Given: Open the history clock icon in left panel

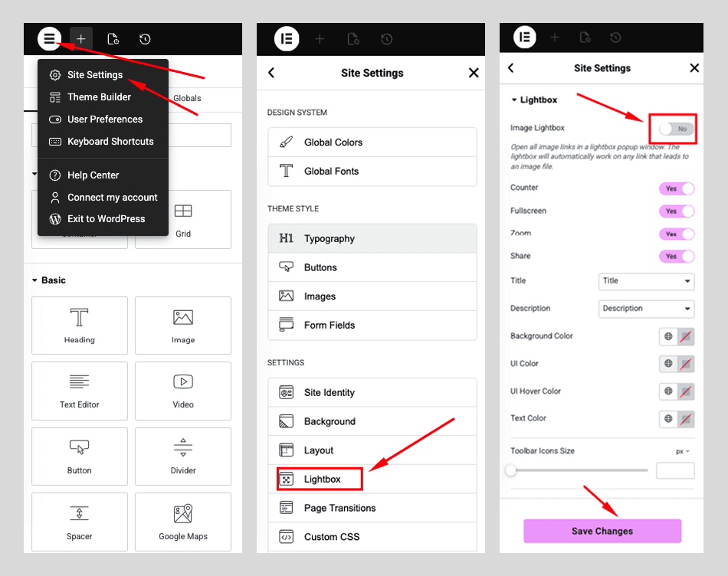Looking at the screenshot, I should coord(145,39).
